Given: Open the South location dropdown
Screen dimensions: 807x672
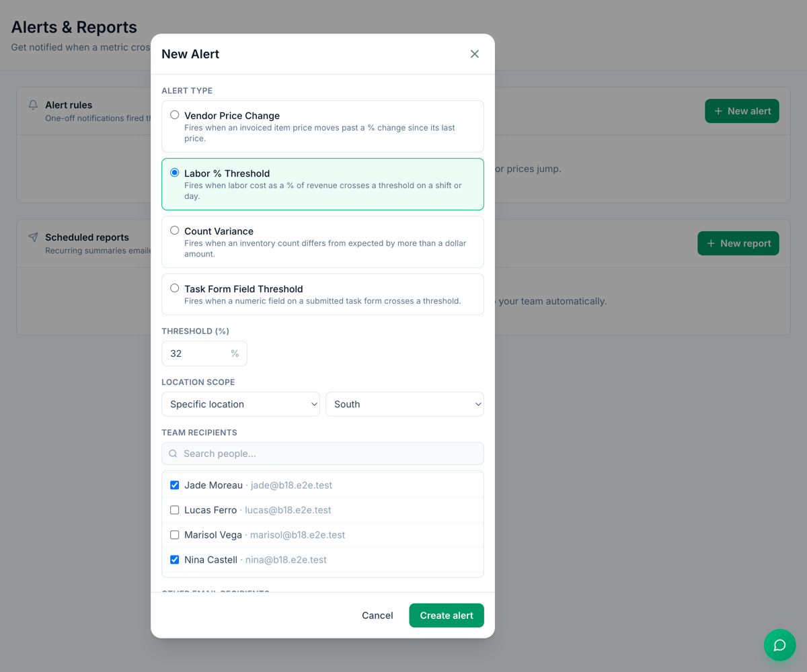Looking at the screenshot, I should pyautogui.click(x=405, y=404).
